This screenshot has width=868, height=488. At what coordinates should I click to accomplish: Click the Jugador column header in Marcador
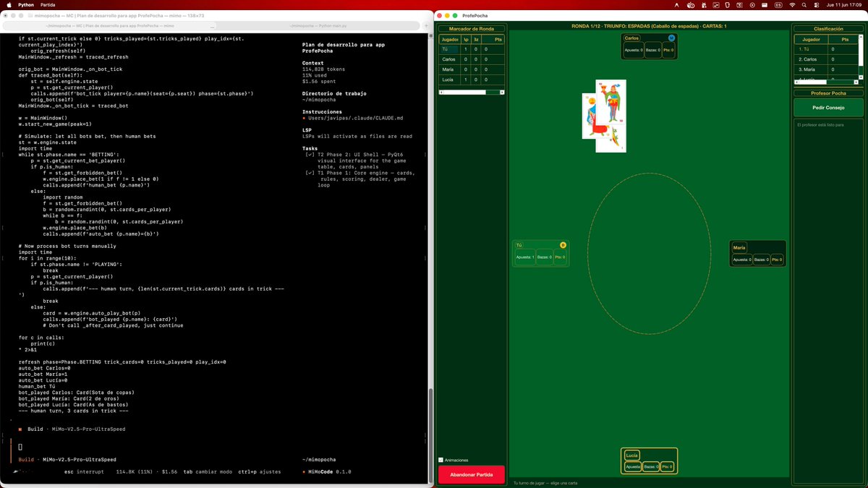click(450, 39)
